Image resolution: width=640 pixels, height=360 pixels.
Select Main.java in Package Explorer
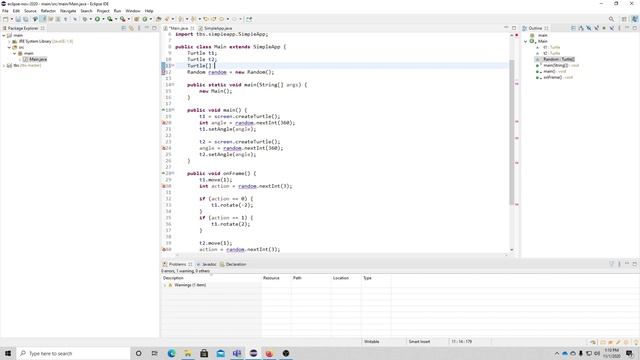(x=35, y=59)
